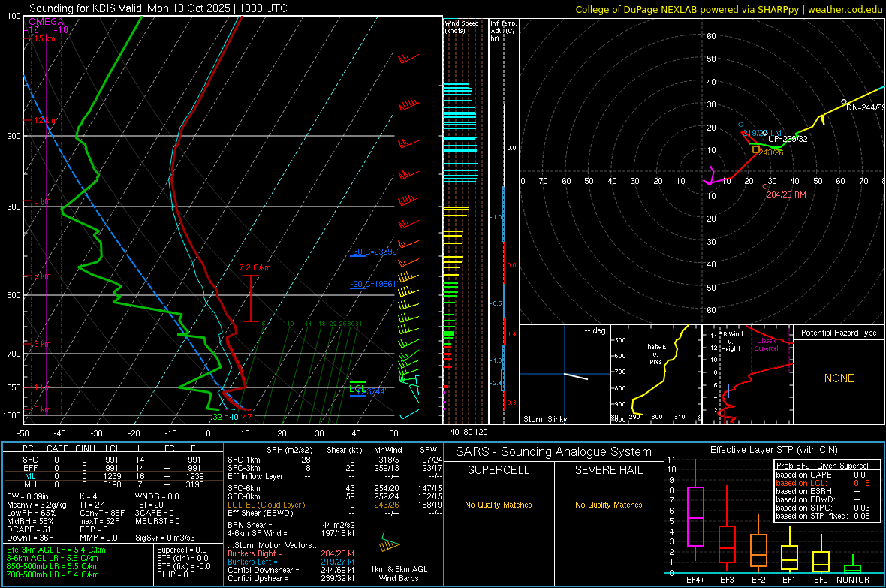Click the Bunkers Right storm motion row
Screen dimensions: 886x588
tap(291, 553)
